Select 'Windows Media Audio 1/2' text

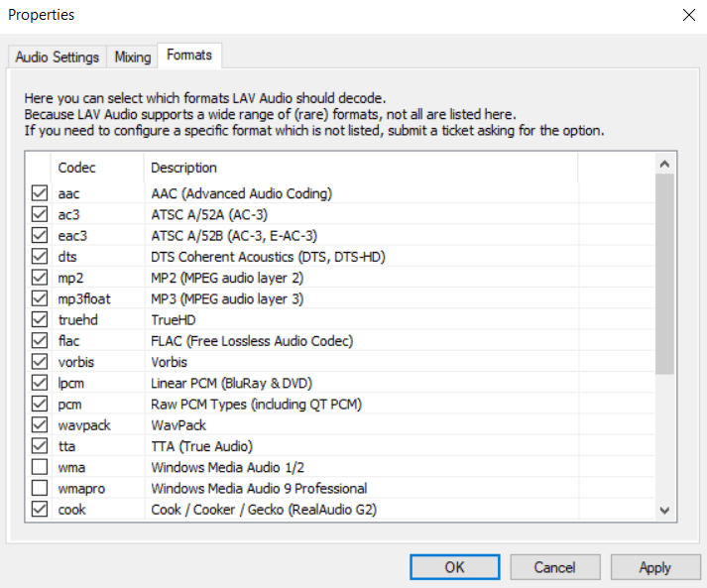pos(228,468)
